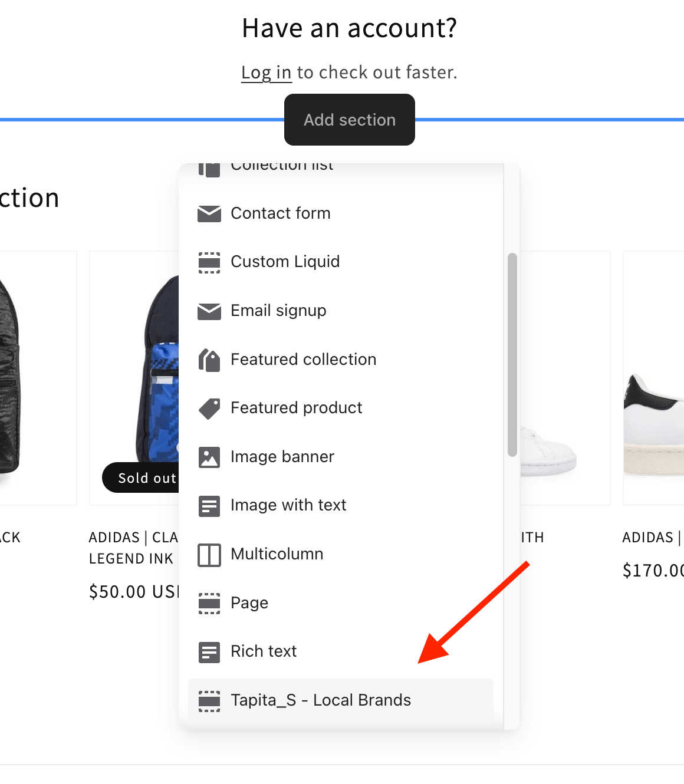The image size is (684, 784).
Task: Add a Custom Liquid section
Action: click(285, 262)
